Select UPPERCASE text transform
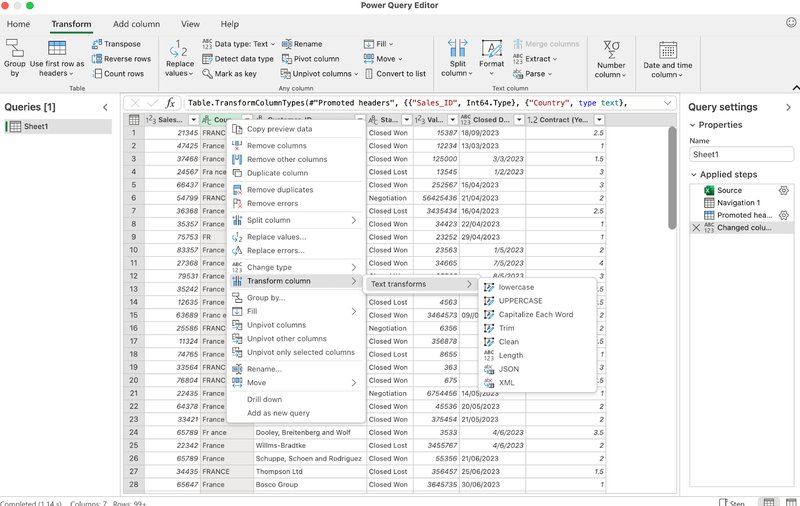 coord(538,301)
